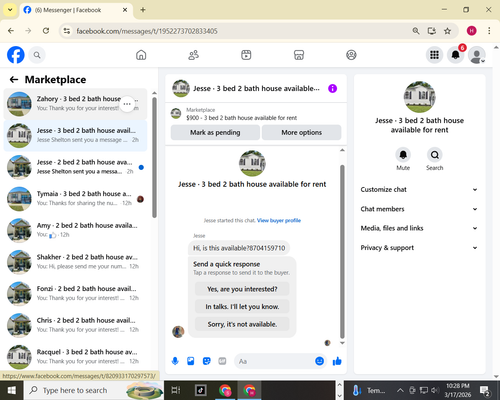Open Fonzi 2 bed 2 bath conversation
The image size is (500, 400).
click(x=75, y=294)
